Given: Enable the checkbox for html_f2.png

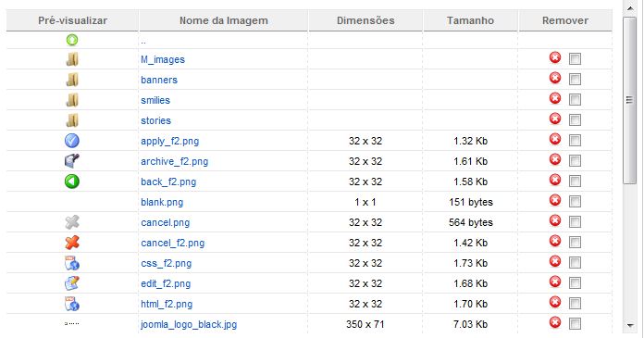Looking at the screenshot, I should pos(575,304).
